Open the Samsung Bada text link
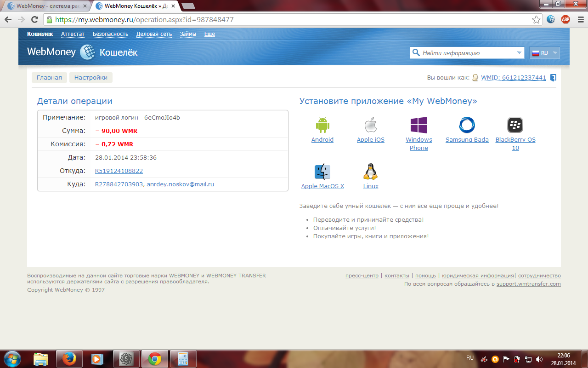This screenshot has height=368, width=588. pos(467,140)
